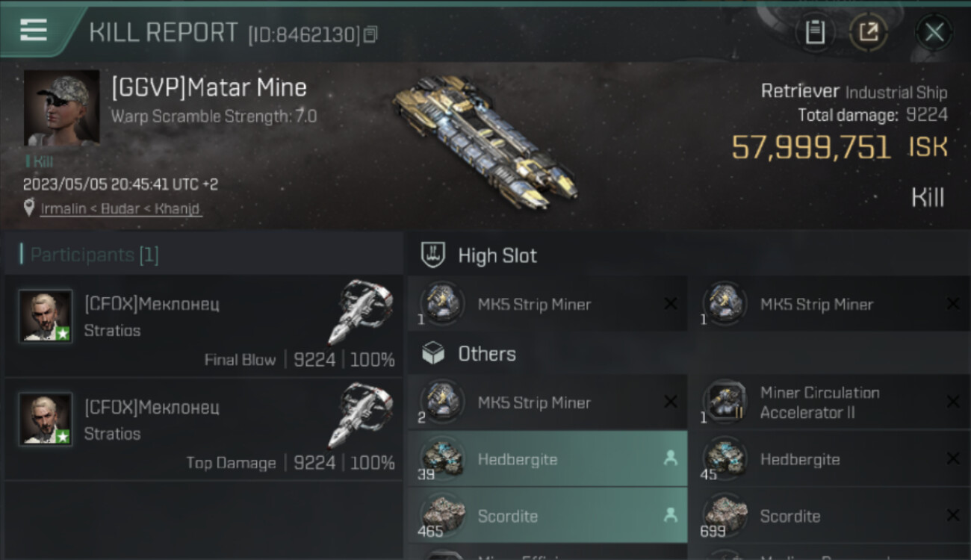This screenshot has width=971, height=560.
Task: Click the X on Hedbergite 45 row
Action: pyautogui.click(x=952, y=459)
